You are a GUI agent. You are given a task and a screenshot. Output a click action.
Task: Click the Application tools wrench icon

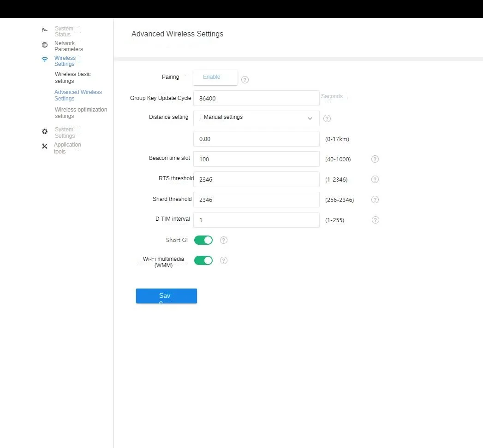point(45,146)
